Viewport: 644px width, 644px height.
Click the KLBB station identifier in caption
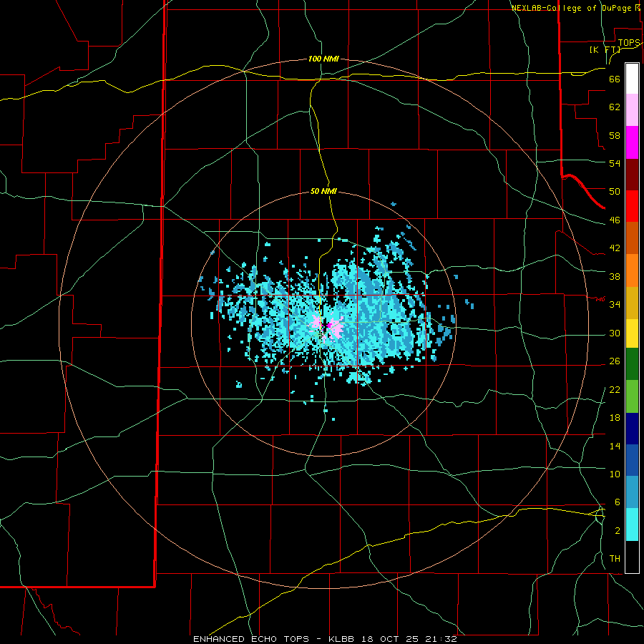tap(342, 639)
